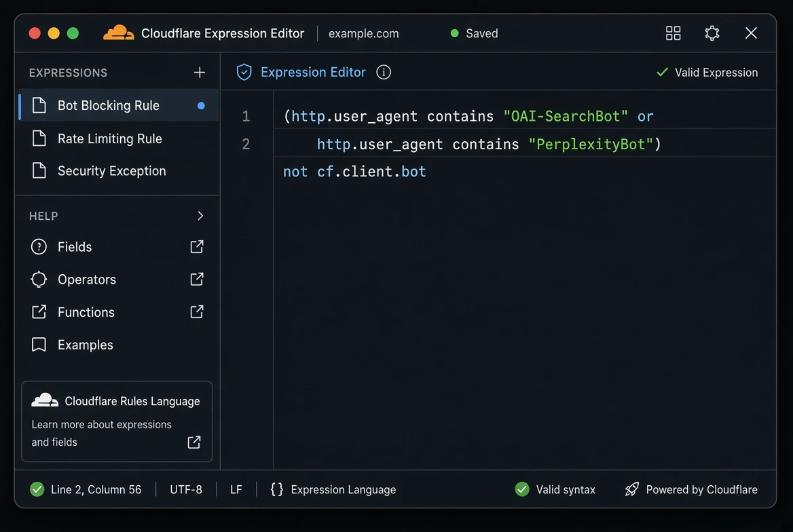This screenshot has height=532, width=793.
Task: Click the "OAI-SearchBot" string in code
Action: pos(566,116)
